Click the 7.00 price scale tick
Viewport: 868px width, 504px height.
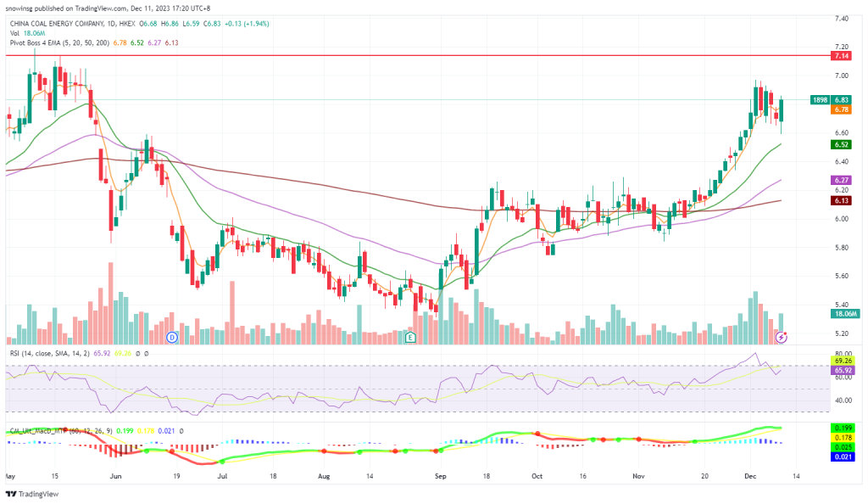(x=842, y=76)
